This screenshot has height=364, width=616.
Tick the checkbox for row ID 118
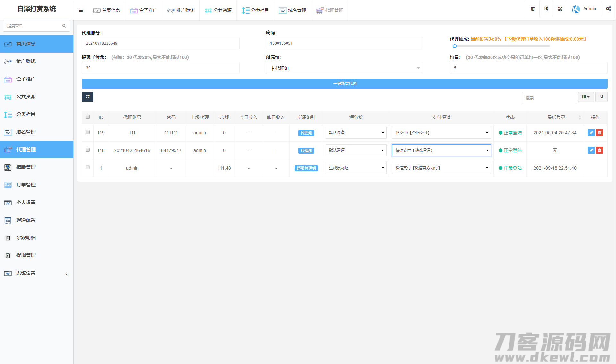88,150
